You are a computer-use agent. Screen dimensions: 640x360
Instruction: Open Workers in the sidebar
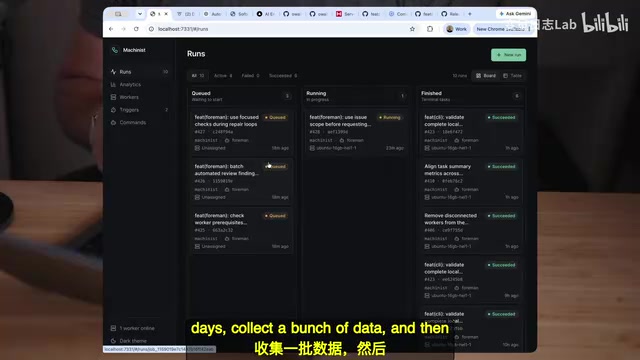pyautogui.click(x=140, y=97)
